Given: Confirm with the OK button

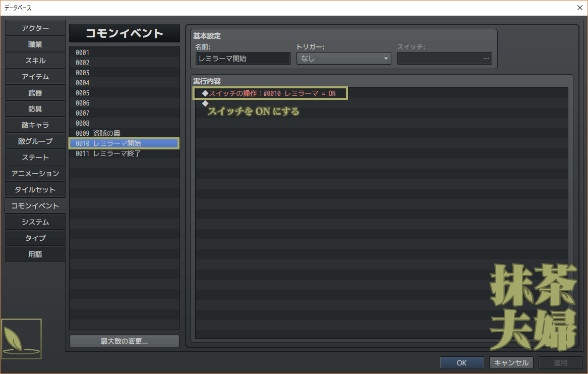Looking at the screenshot, I should point(461,362).
